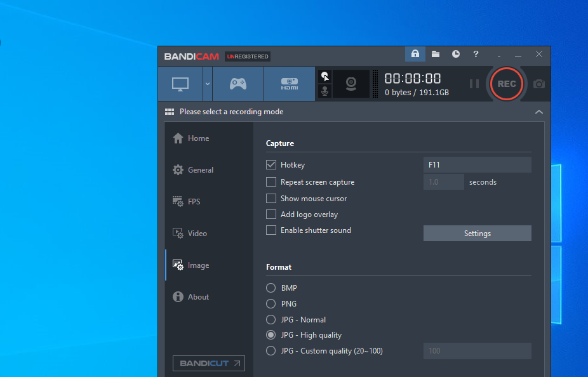Open help question mark icon
The height and width of the screenshot is (377, 588).
pyautogui.click(x=476, y=54)
